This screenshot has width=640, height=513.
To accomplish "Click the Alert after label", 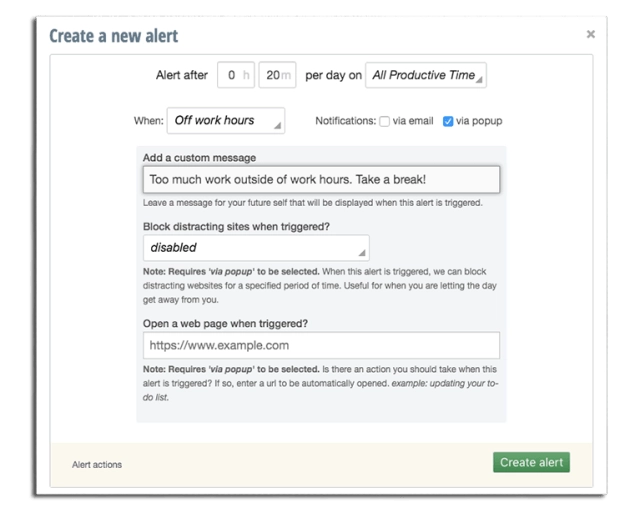I will tap(182, 75).
